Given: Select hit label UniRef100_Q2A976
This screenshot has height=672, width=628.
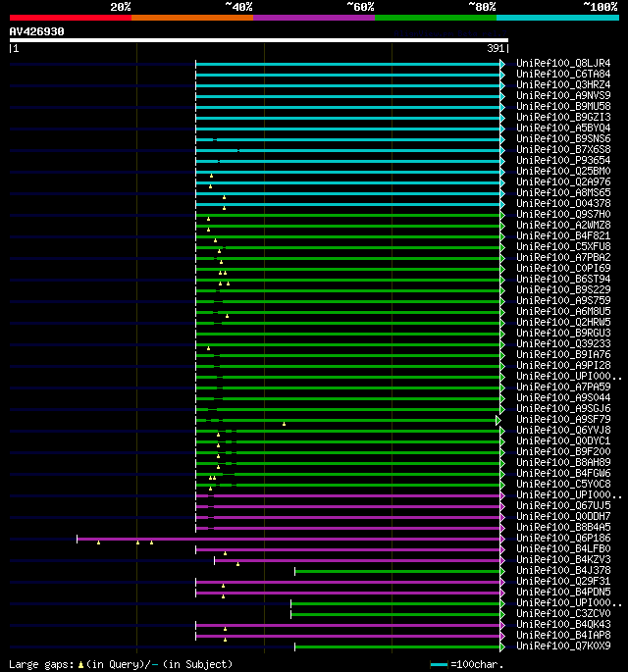Looking at the screenshot, I should (x=563, y=182).
